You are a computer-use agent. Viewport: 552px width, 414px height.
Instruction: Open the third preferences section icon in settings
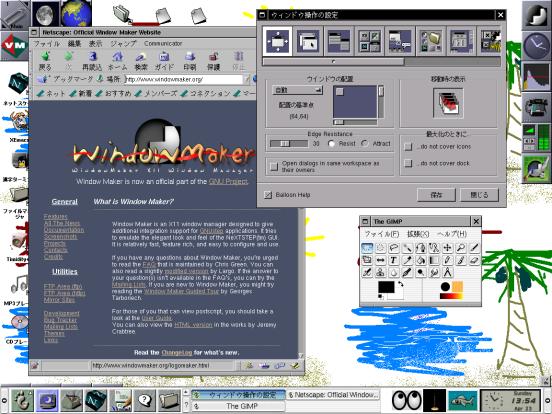(x=339, y=41)
